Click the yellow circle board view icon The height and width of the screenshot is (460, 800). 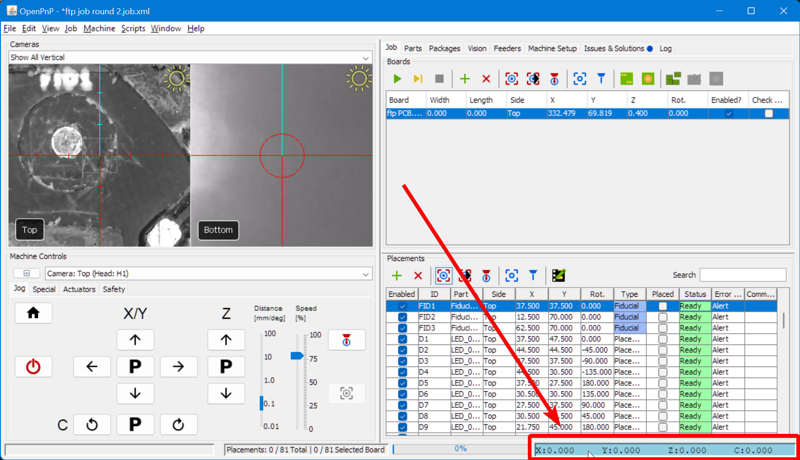point(648,79)
